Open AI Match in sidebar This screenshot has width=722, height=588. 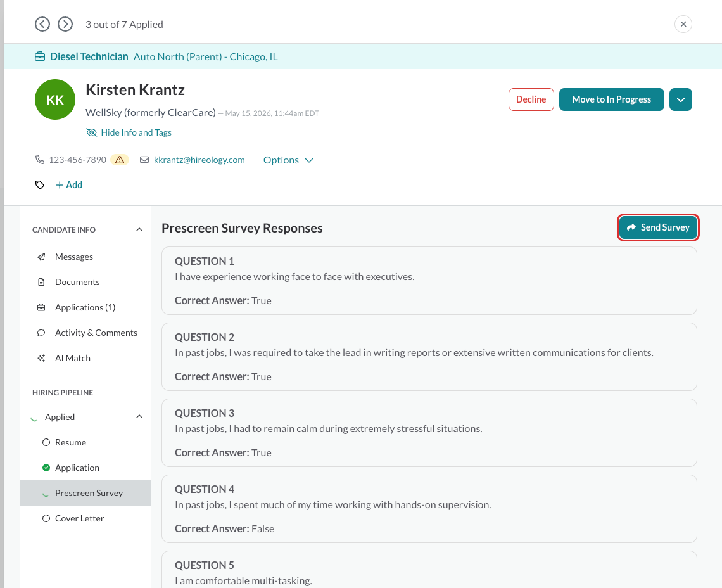pyautogui.click(x=73, y=358)
